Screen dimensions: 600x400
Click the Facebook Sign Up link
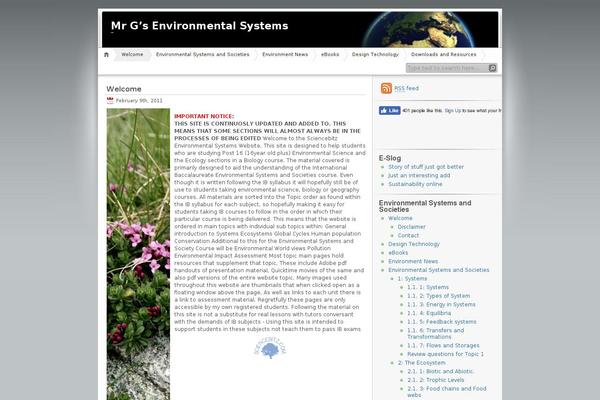tap(453, 111)
